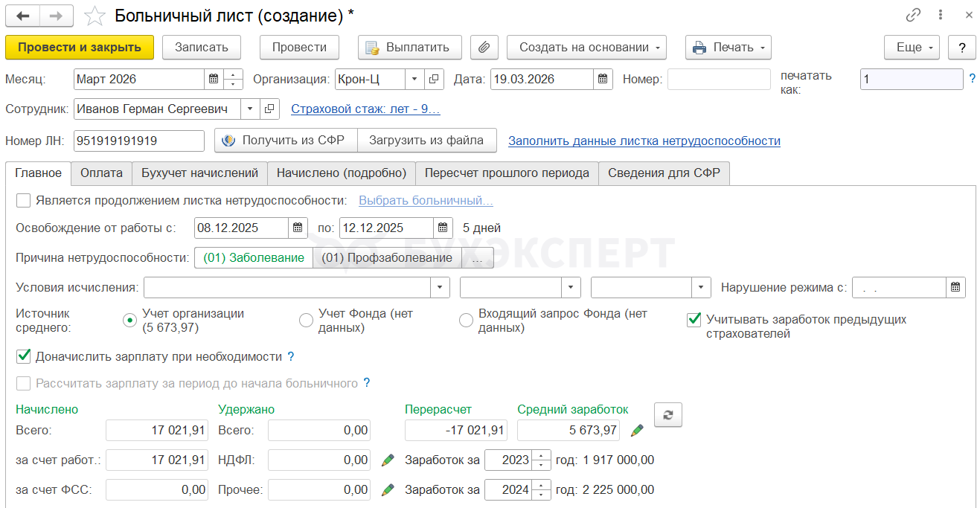The image size is (980, 508).
Task: Add document to favorites with star icon
Action: tap(95, 16)
